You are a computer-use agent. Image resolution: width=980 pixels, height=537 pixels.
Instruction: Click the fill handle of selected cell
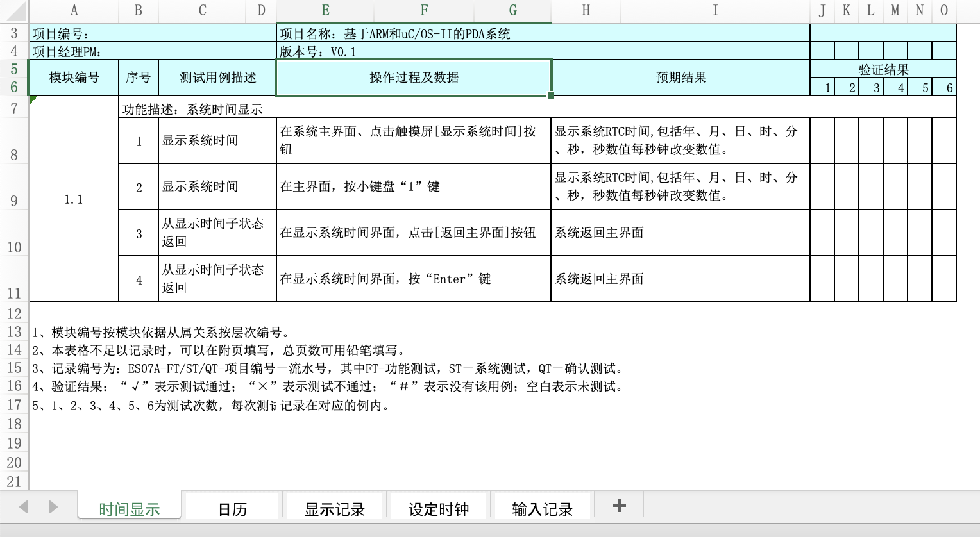point(551,96)
